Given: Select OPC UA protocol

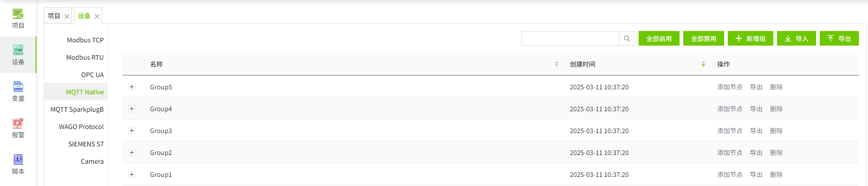Looking at the screenshot, I should 92,75.
